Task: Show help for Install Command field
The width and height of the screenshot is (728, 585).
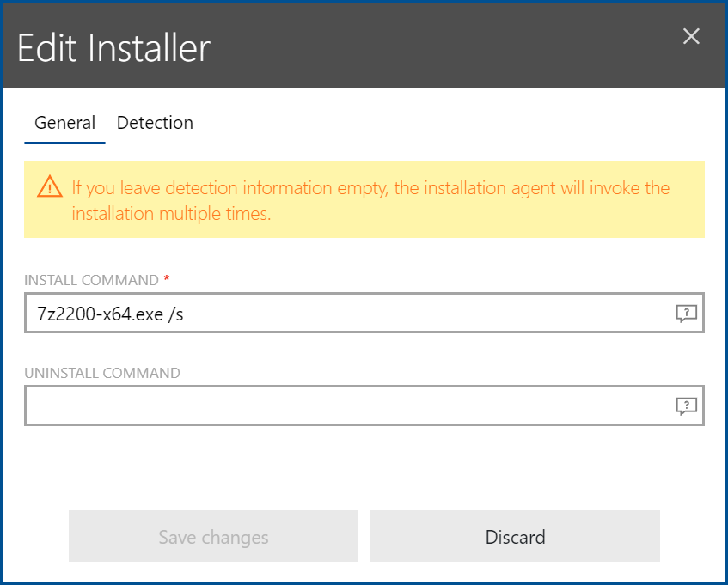Action: click(686, 314)
